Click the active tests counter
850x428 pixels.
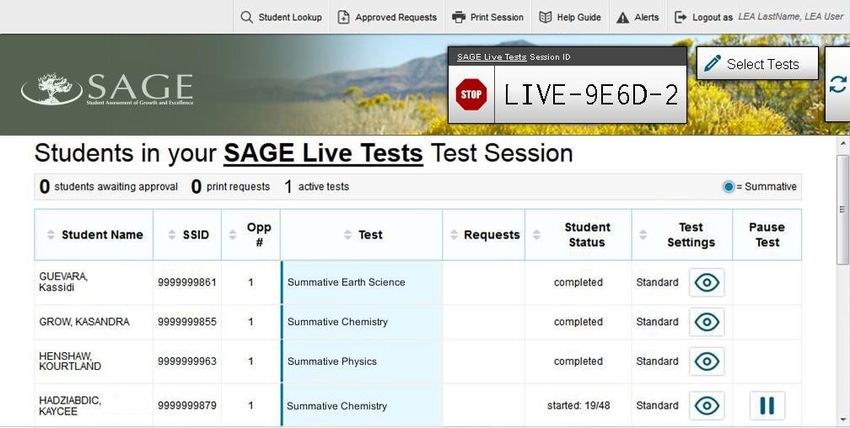[317, 187]
